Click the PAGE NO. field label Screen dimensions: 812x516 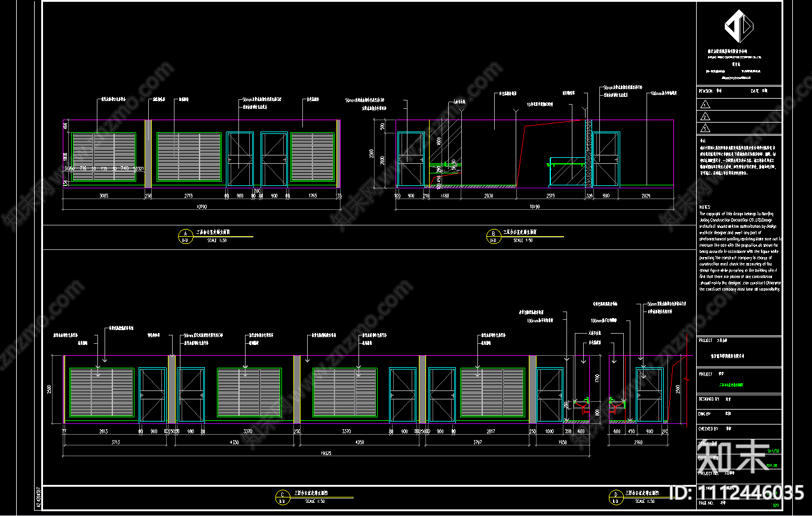point(706,504)
